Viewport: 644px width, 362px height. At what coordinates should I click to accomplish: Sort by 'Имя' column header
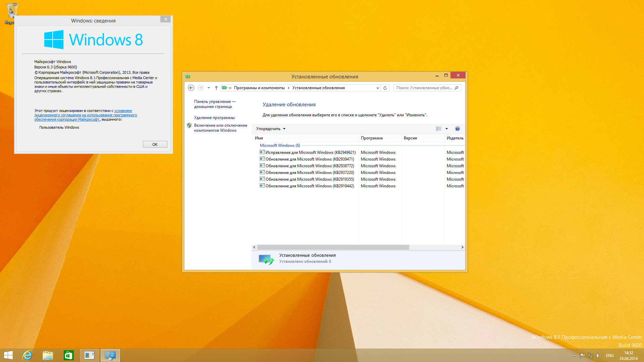pyautogui.click(x=305, y=138)
